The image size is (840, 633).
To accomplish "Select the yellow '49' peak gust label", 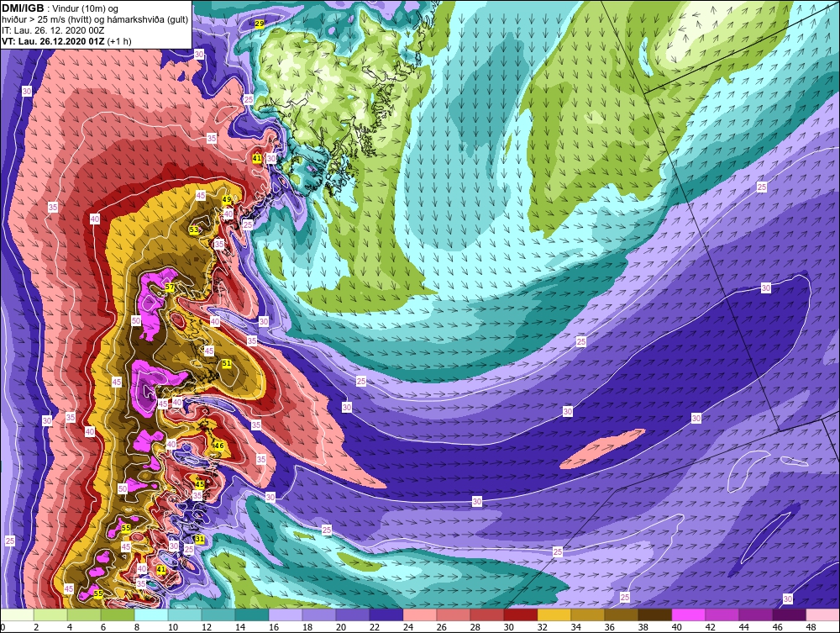I will coord(227,199).
